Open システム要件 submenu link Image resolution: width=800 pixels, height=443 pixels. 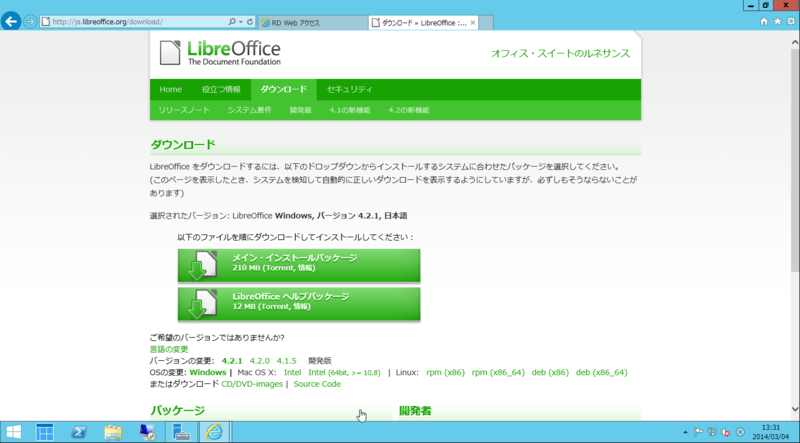click(249, 110)
